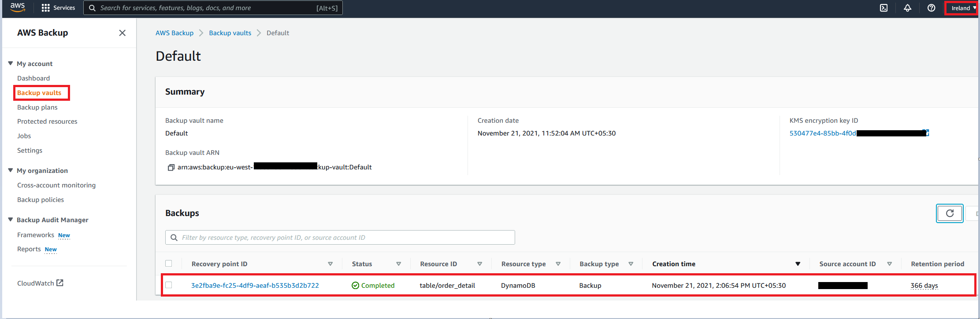Click the New badge beside Reports
Screen dimensions: 980x319
[x=51, y=249]
